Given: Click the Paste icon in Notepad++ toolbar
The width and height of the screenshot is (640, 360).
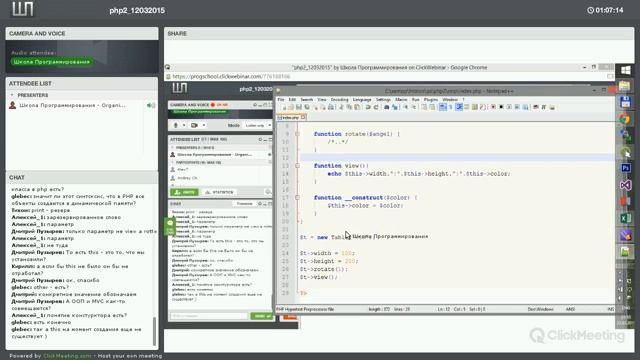Looking at the screenshot, I should click(357, 107).
